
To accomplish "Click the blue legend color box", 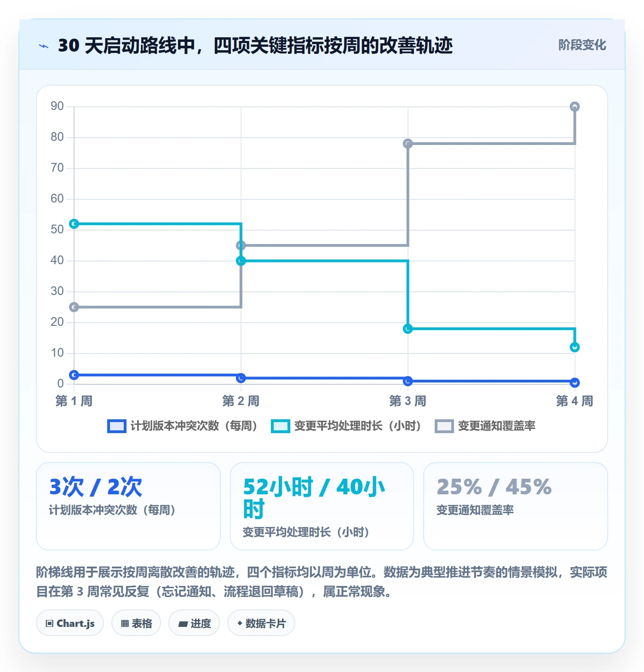I will (116, 426).
